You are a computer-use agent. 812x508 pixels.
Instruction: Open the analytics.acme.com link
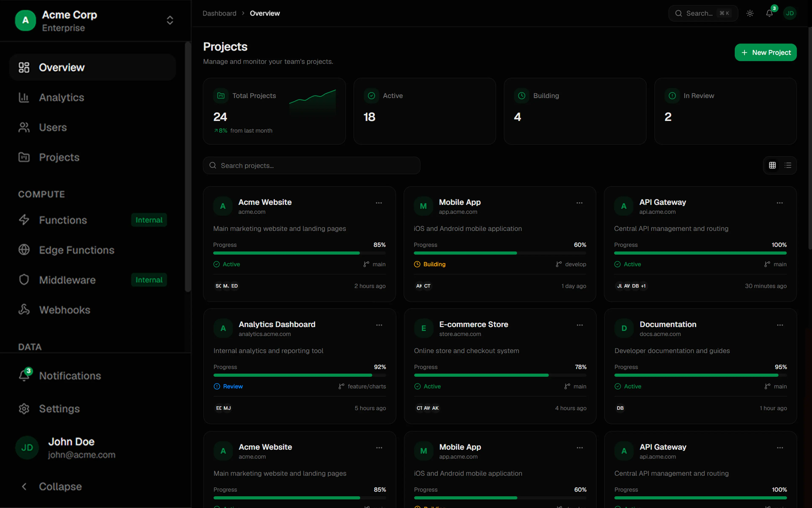265,334
